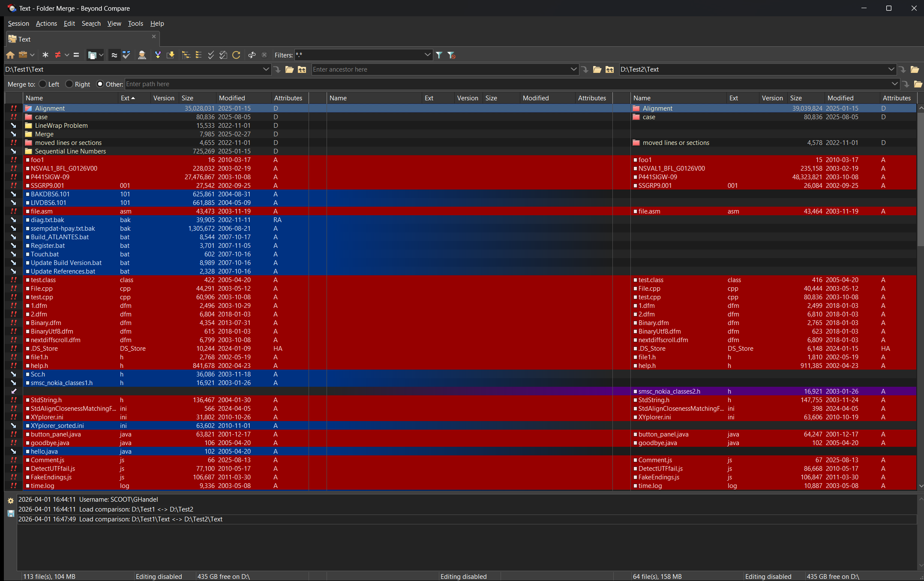Browse for merge output folder
924x581 pixels.
point(918,84)
